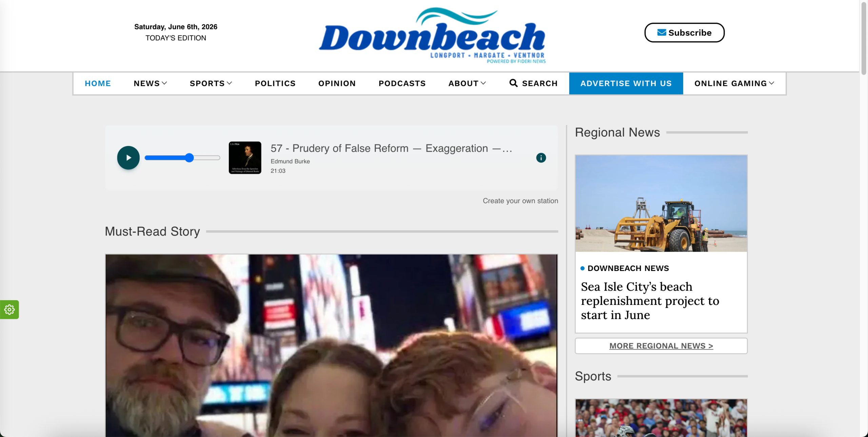Open the Sea Isle City beach replenishment headline

(650, 301)
